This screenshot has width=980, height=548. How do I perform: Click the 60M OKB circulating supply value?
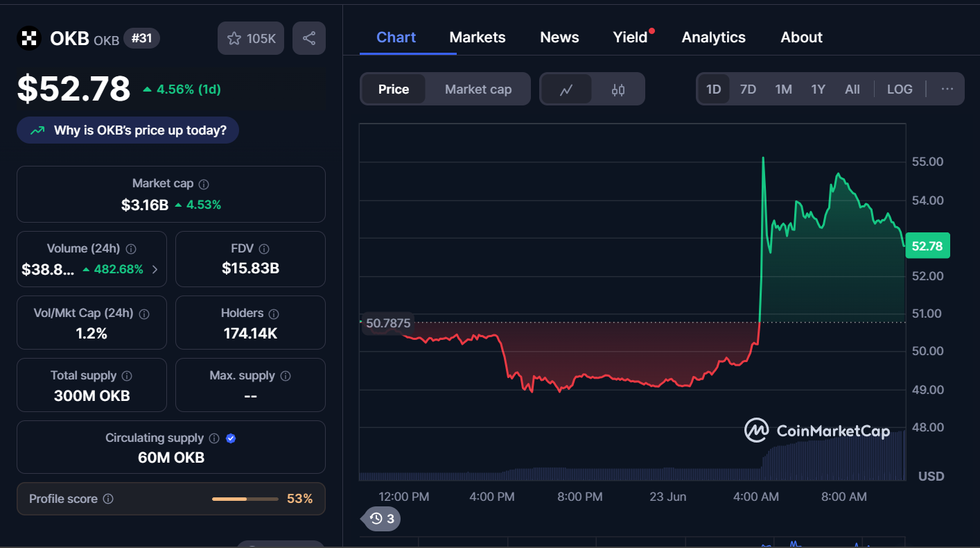(x=171, y=458)
